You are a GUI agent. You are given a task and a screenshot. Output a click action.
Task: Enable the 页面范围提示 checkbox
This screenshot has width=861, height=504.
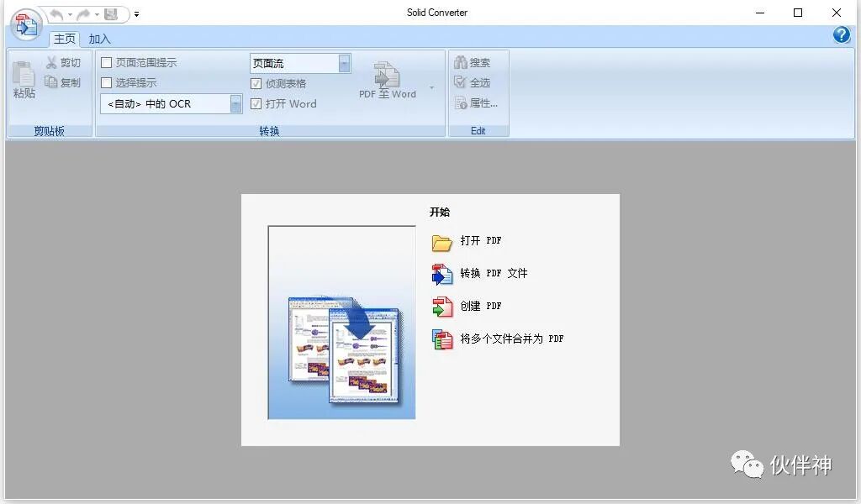106,62
